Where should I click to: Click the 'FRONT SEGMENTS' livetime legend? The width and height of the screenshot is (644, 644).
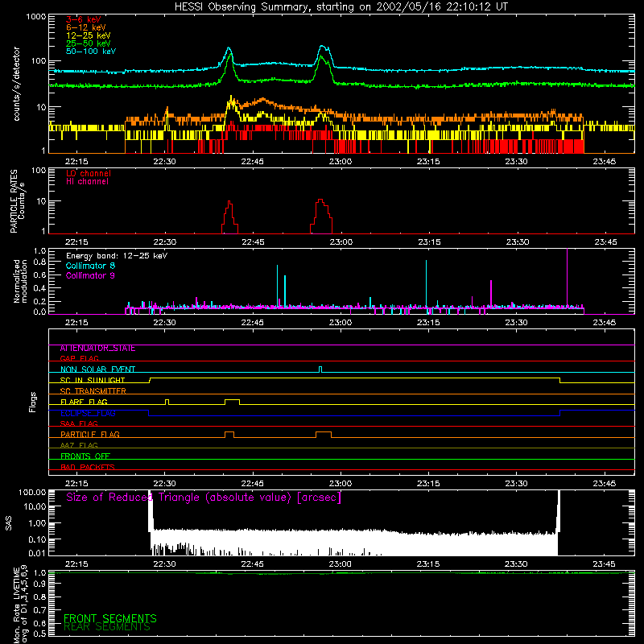(110, 618)
